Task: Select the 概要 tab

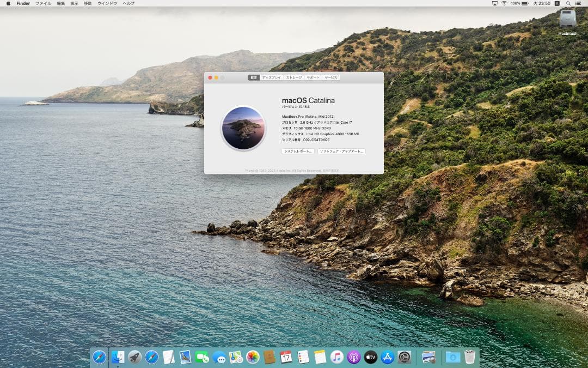Action: click(254, 78)
